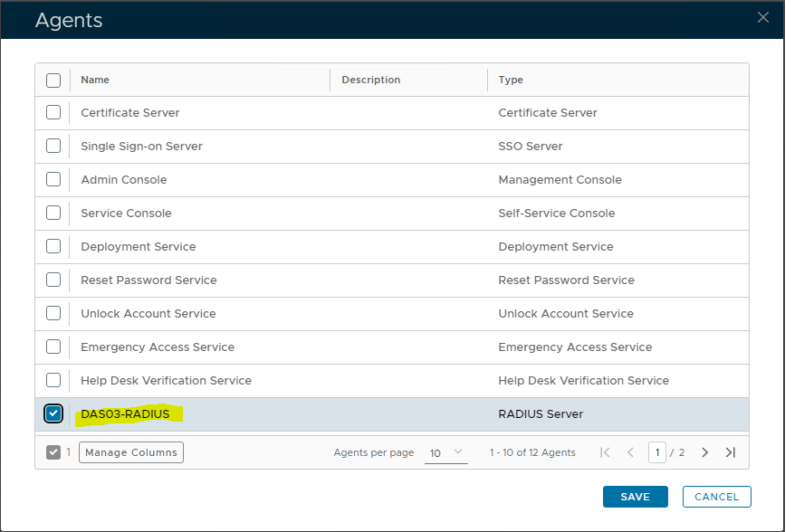The height and width of the screenshot is (532, 785).
Task: Select the Help Desk Verification Service checkbox
Action: (x=53, y=380)
